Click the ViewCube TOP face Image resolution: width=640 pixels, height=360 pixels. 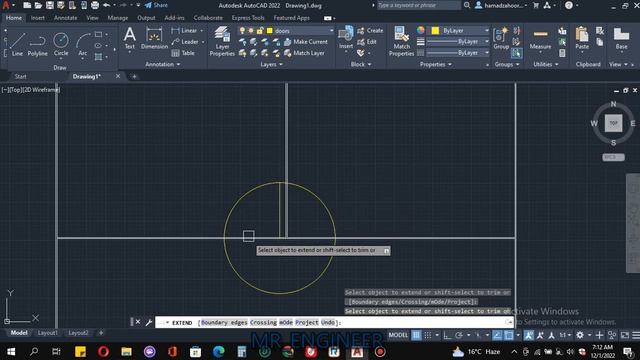pyautogui.click(x=613, y=123)
